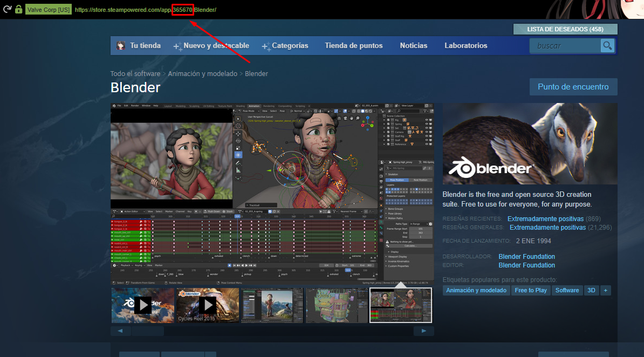Play the Cycles Reel 2015 video
The image size is (644, 357).
tap(208, 305)
